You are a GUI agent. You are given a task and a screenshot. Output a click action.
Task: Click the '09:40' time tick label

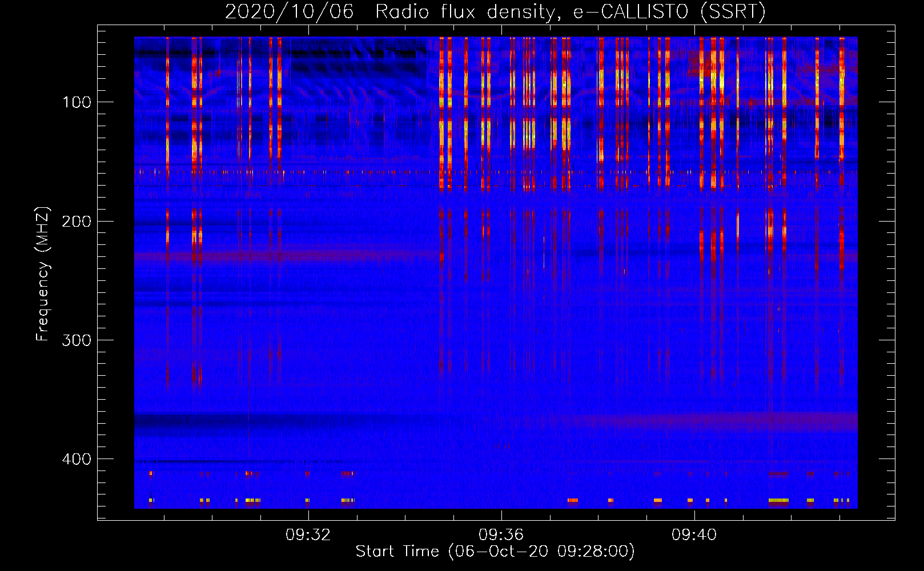click(694, 535)
